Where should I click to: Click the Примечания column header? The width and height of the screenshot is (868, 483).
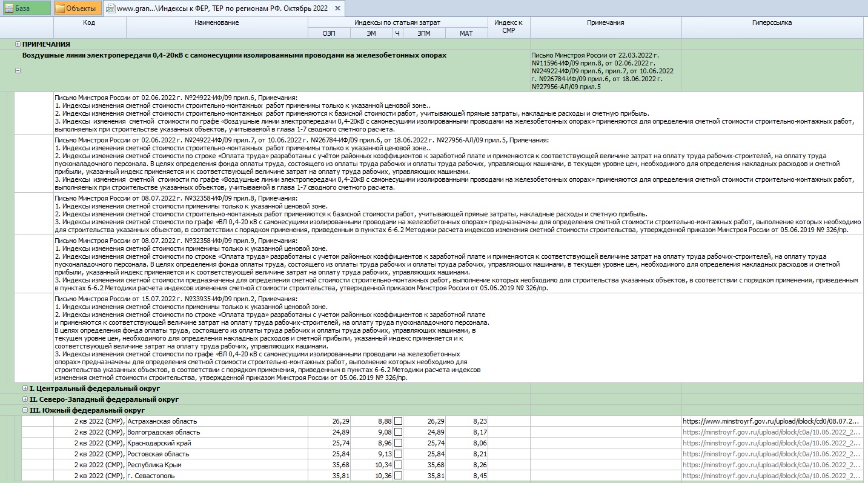pyautogui.click(x=606, y=28)
